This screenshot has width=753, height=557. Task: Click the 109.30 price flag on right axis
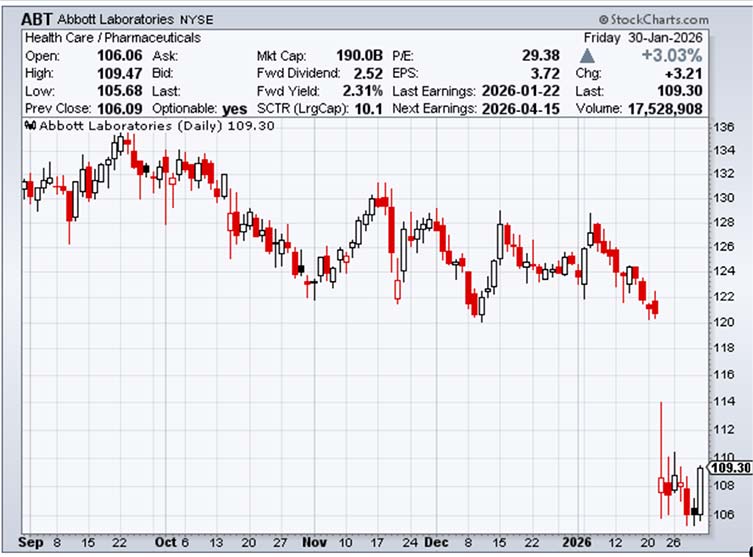click(x=729, y=468)
